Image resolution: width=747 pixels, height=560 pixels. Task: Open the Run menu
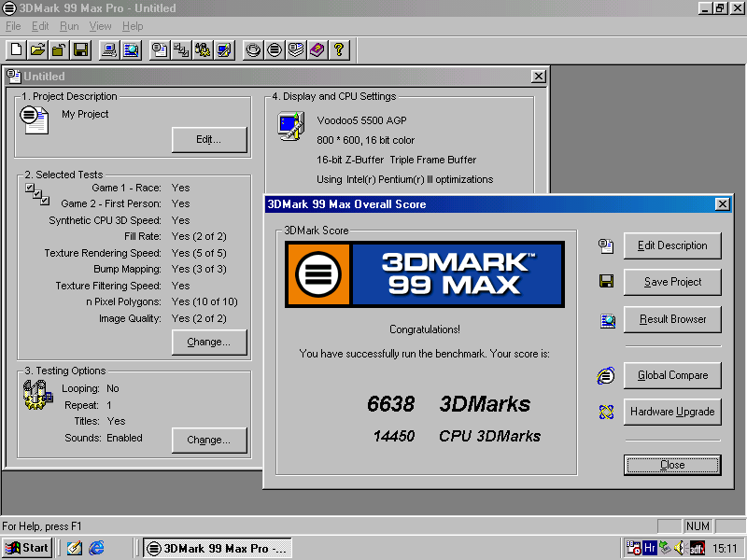click(x=69, y=26)
